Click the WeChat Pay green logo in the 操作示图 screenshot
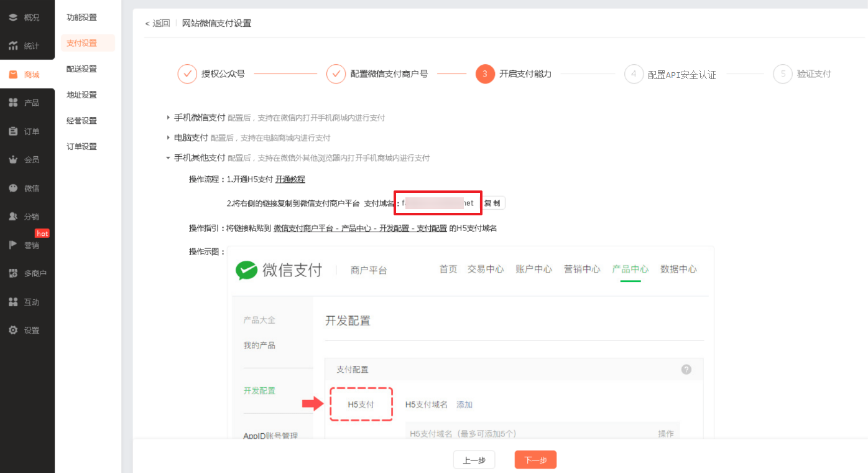Screen dimensions: 868x473 pos(247,270)
